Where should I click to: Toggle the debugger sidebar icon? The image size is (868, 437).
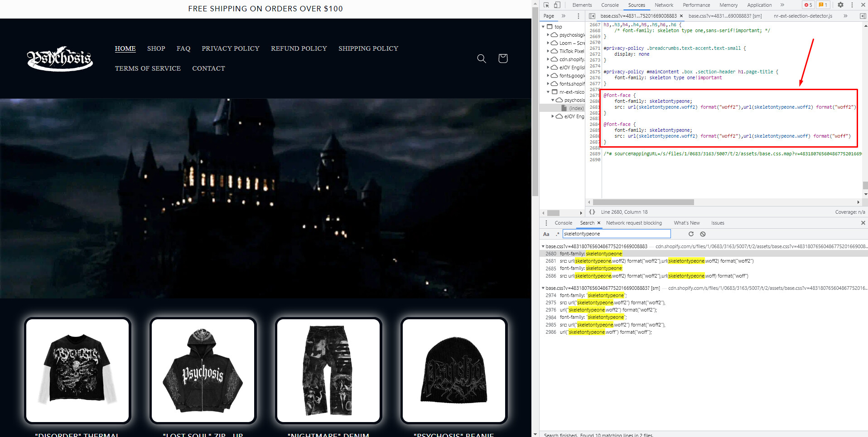coord(863,16)
